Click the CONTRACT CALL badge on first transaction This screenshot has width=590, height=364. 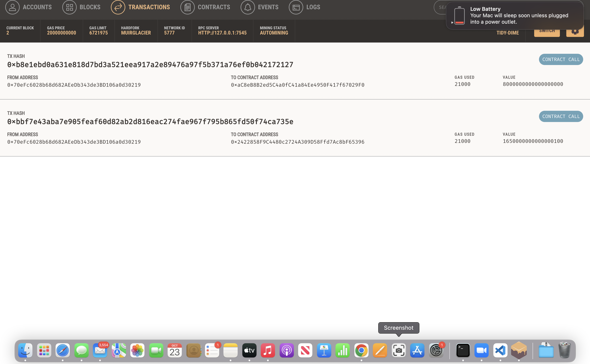[x=561, y=59]
